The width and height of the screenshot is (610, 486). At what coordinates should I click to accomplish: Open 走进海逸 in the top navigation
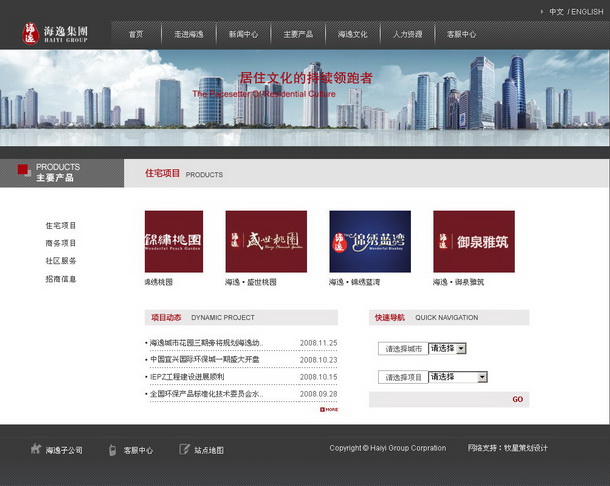click(x=189, y=34)
